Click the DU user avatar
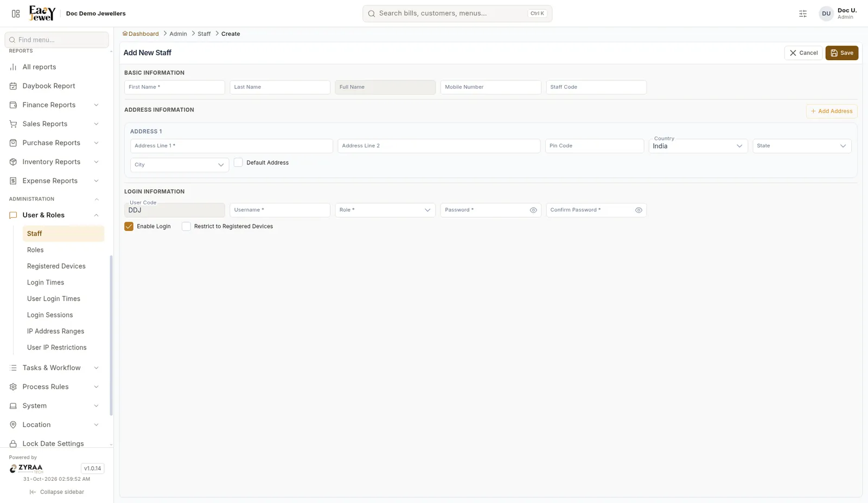Image resolution: width=868 pixels, height=503 pixels. (826, 14)
